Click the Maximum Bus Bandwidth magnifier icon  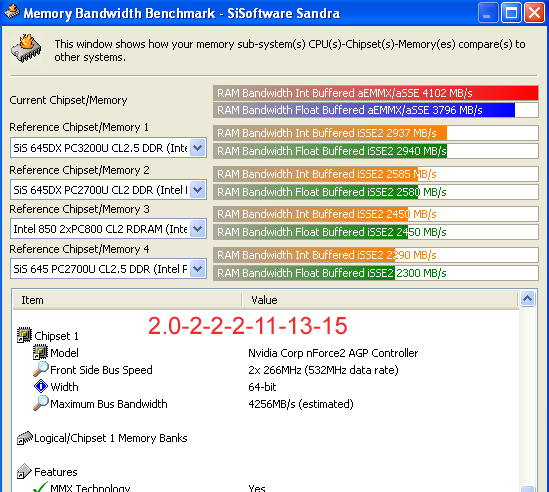(x=41, y=403)
